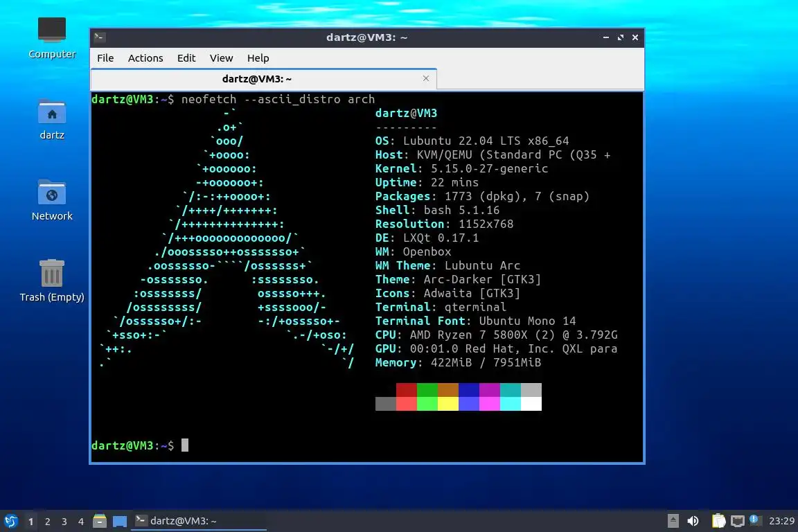Switch to virtual desktop 3

(x=64, y=522)
